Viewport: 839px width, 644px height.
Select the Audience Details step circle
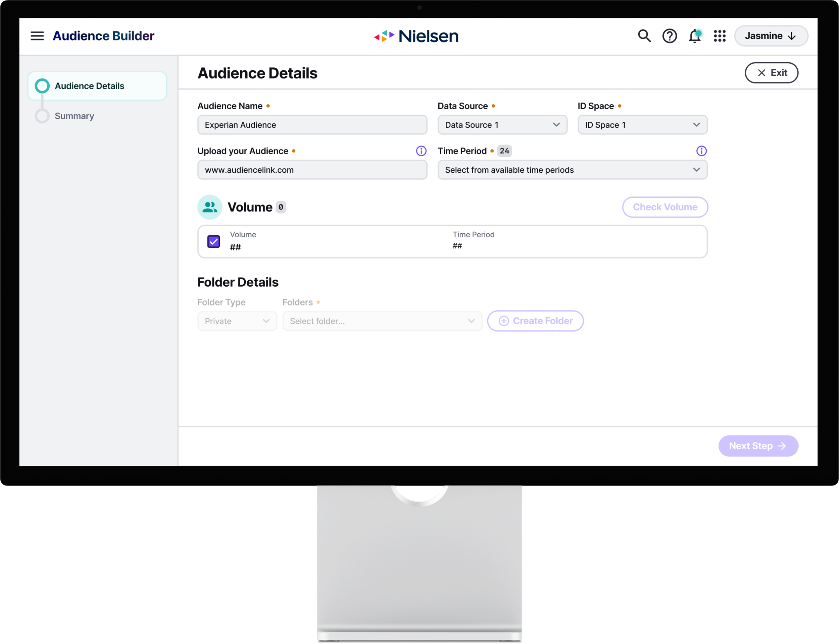coord(42,86)
